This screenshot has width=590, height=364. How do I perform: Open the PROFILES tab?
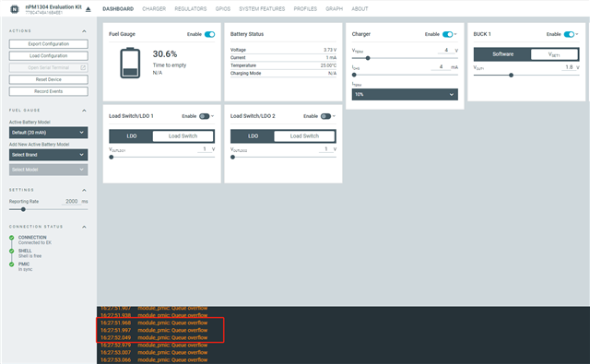(x=305, y=8)
